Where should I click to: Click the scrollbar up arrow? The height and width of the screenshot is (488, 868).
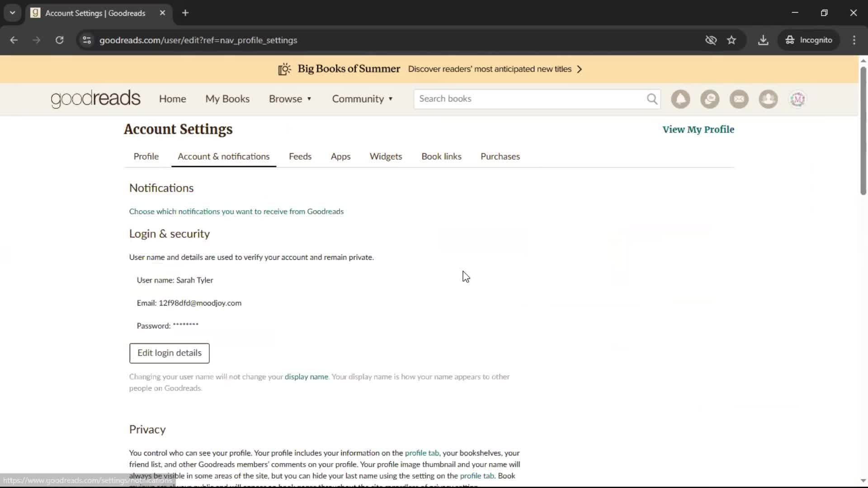[x=863, y=61]
